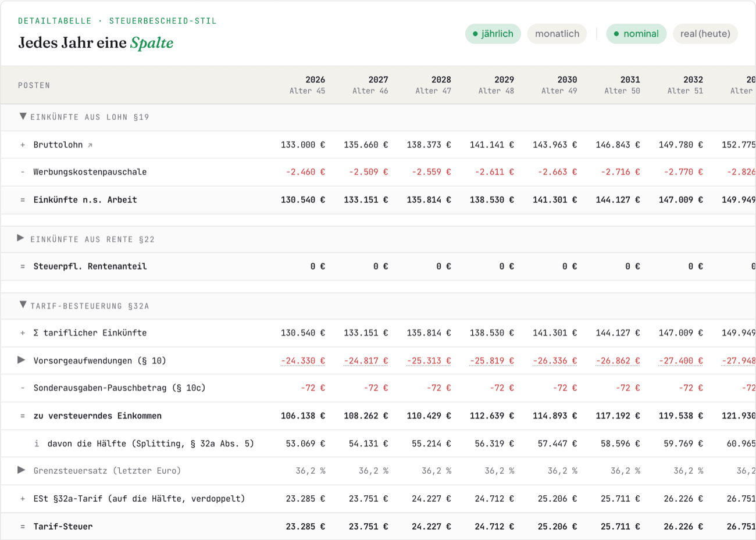Select the 2026 column header
This screenshot has height=540, width=756.
(308, 85)
